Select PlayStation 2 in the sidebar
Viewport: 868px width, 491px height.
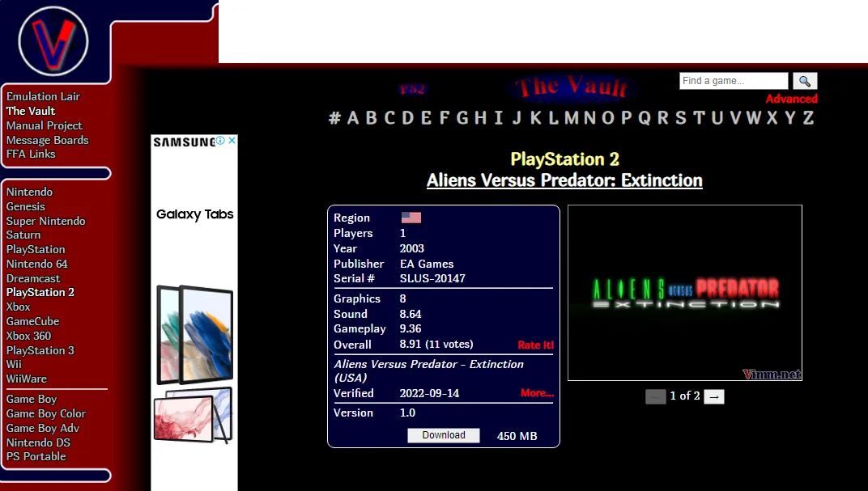click(40, 293)
